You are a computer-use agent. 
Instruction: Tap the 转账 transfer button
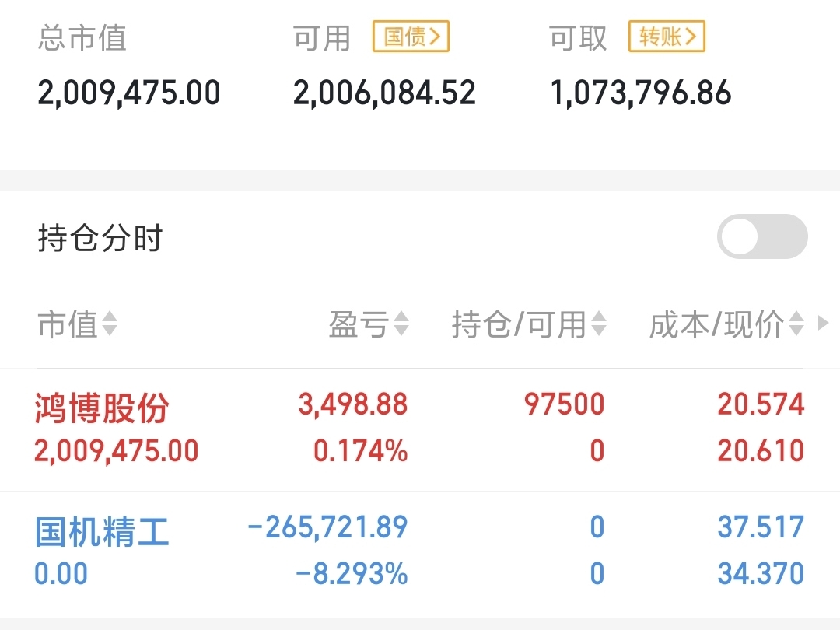[667, 37]
